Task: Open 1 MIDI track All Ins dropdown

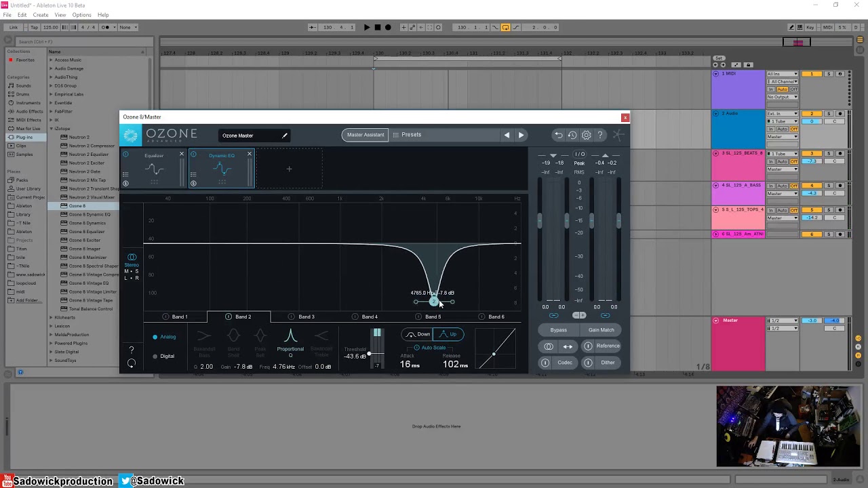Action: point(783,74)
